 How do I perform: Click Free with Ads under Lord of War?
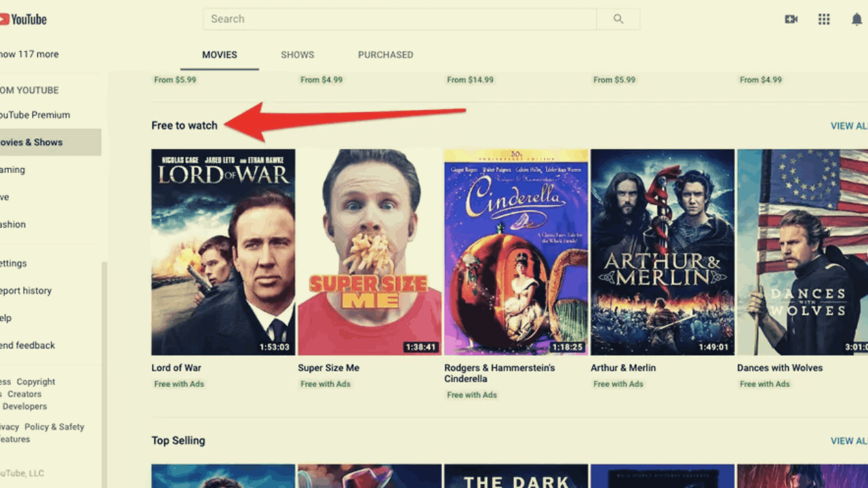coord(179,384)
